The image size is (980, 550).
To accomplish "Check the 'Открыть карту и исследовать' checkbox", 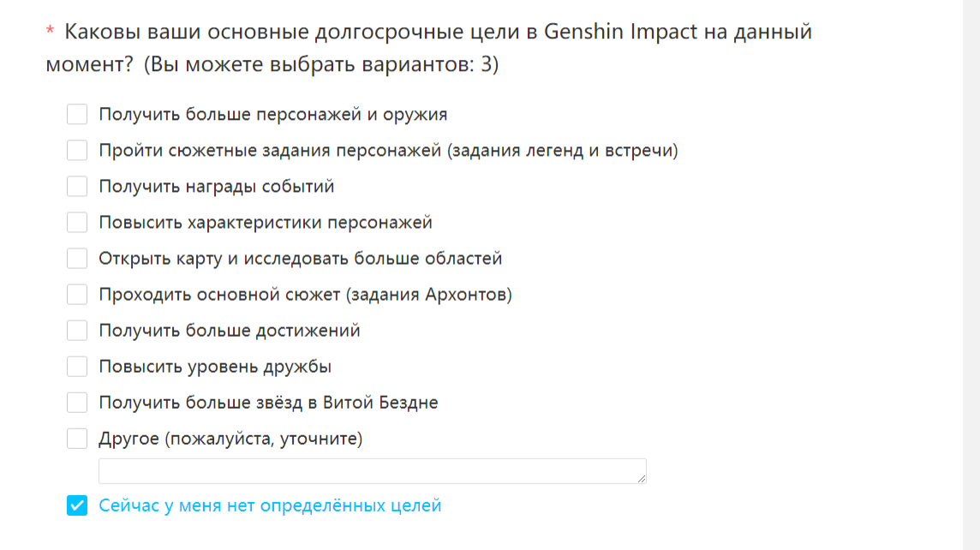I will (77, 259).
